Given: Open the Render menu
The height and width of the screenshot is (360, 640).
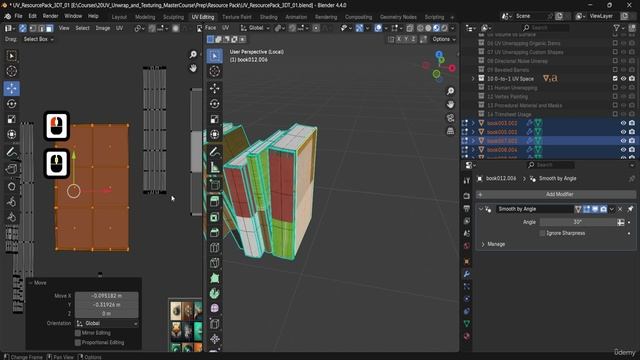Looking at the screenshot, I should pos(50,16).
